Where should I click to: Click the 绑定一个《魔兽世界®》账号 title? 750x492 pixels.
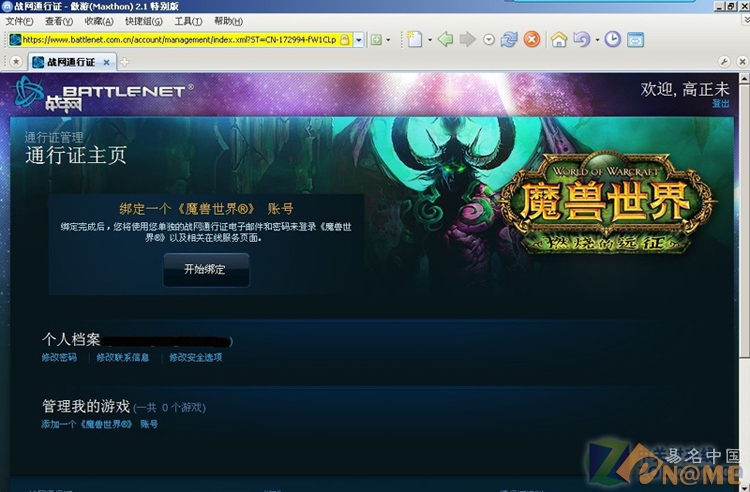point(206,209)
